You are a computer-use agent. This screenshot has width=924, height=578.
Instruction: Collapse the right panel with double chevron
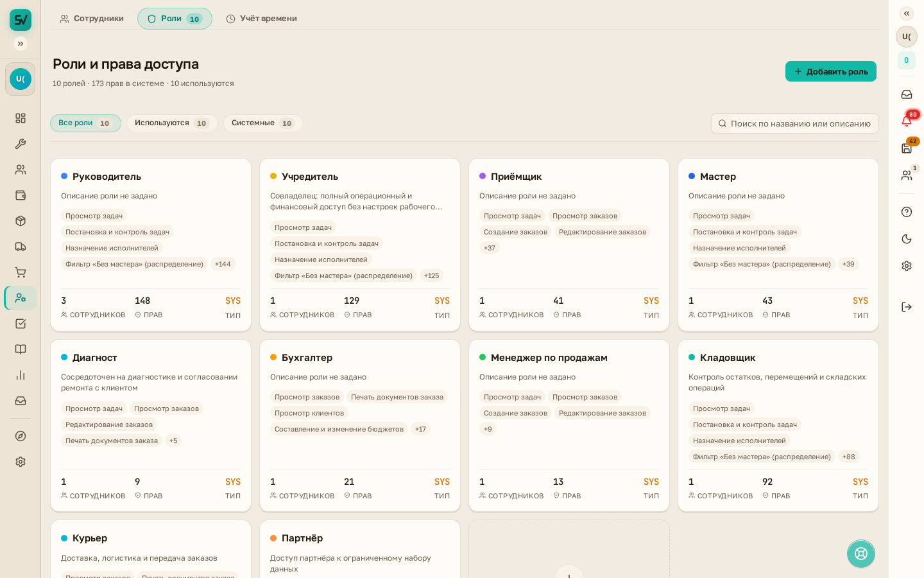(x=907, y=13)
